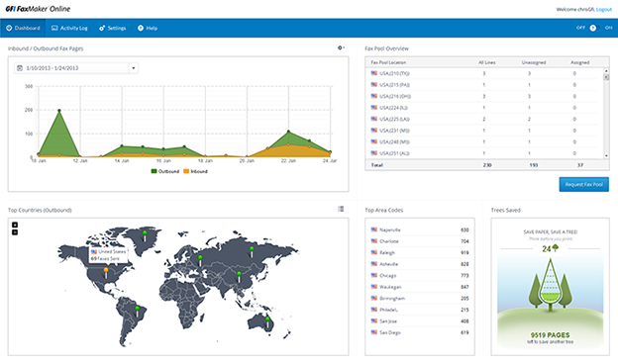Click the green pin on Brazil
618x364 pixels.
(x=137, y=311)
